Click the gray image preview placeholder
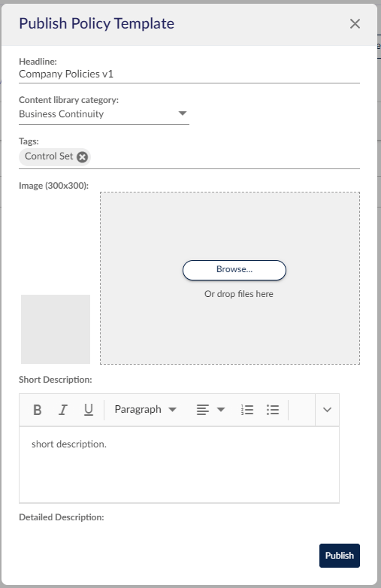Image resolution: width=381 pixels, height=588 pixels. 56,329
